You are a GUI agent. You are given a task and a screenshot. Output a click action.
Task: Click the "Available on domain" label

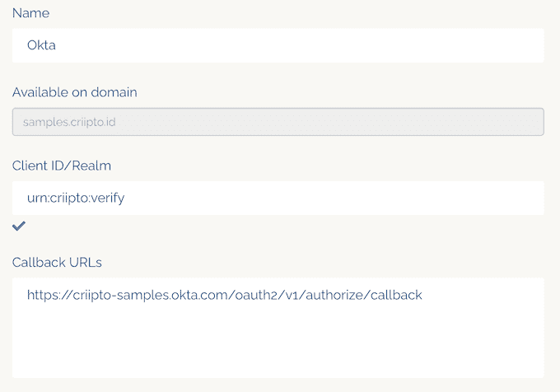pos(74,92)
